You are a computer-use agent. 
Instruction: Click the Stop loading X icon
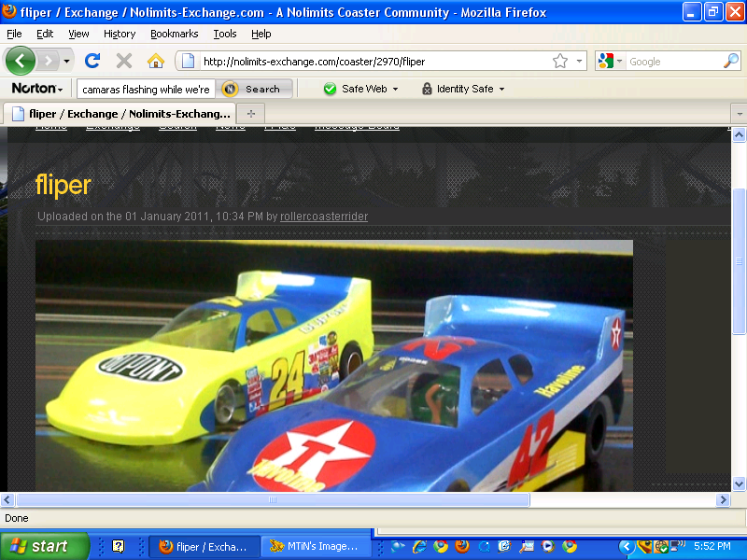coord(124,61)
